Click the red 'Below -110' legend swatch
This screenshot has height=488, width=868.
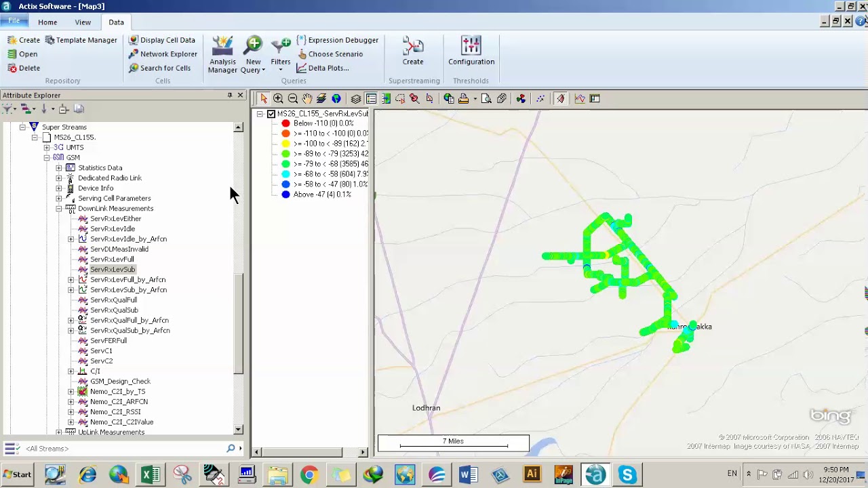point(285,123)
